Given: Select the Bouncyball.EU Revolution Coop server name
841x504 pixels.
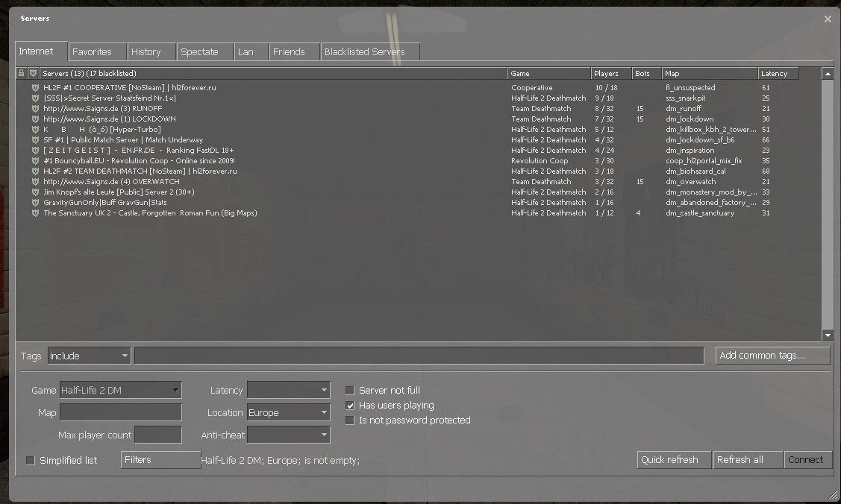Looking at the screenshot, I should (x=139, y=161).
